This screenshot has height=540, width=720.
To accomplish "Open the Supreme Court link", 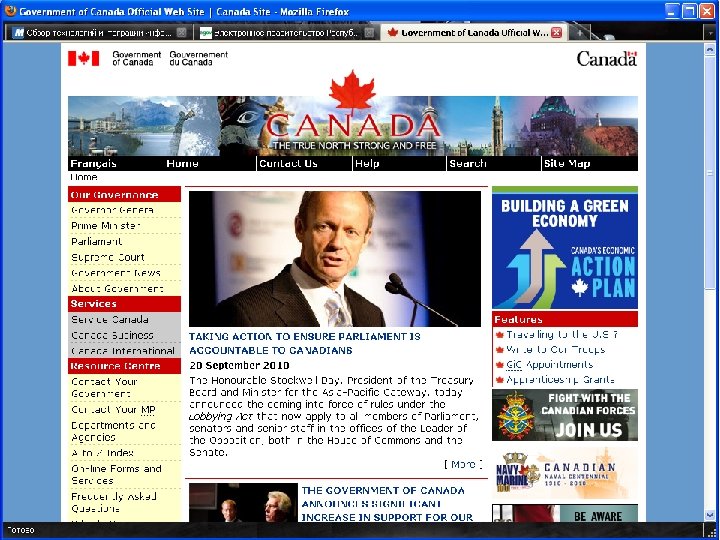I will (108, 257).
